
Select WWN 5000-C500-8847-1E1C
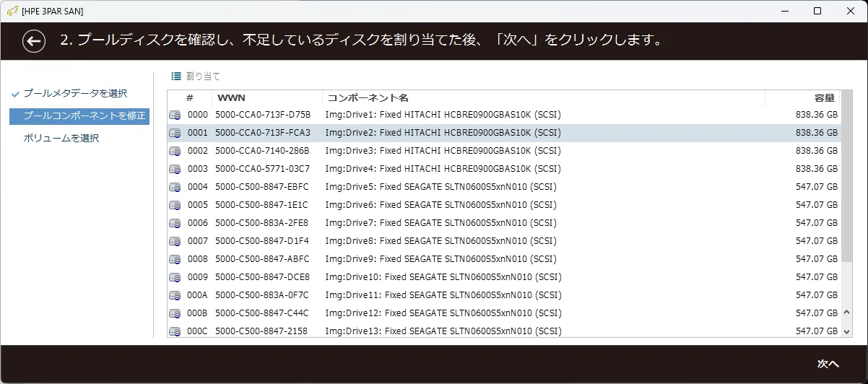[x=261, y=205]
